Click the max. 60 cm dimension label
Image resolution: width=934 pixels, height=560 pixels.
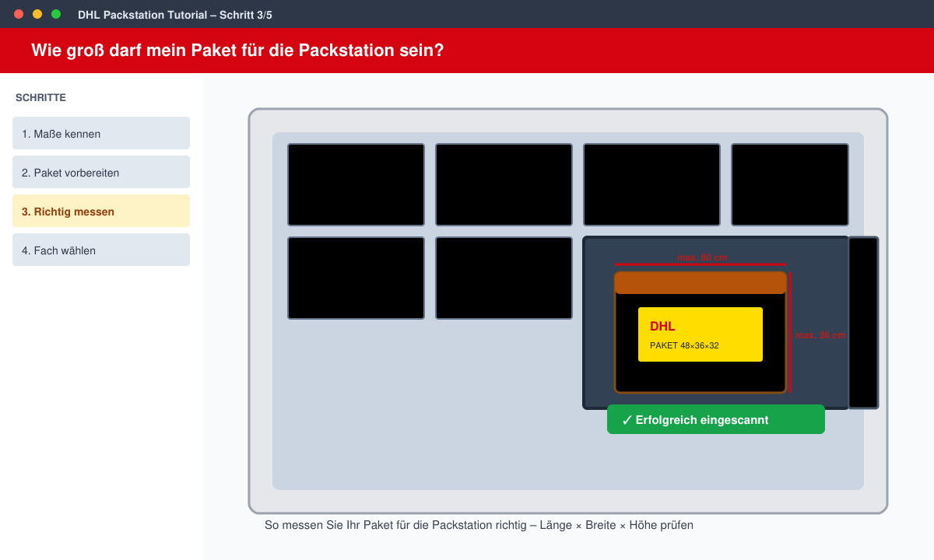702,257
